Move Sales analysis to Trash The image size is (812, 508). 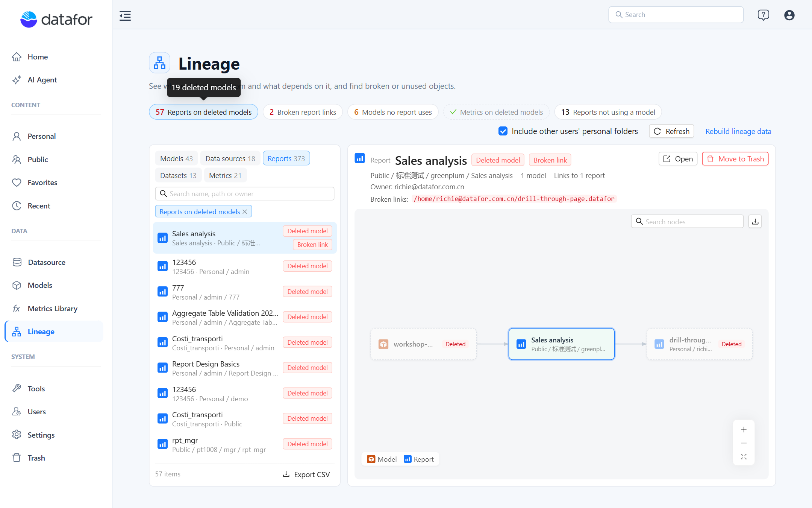pos(735,159)
